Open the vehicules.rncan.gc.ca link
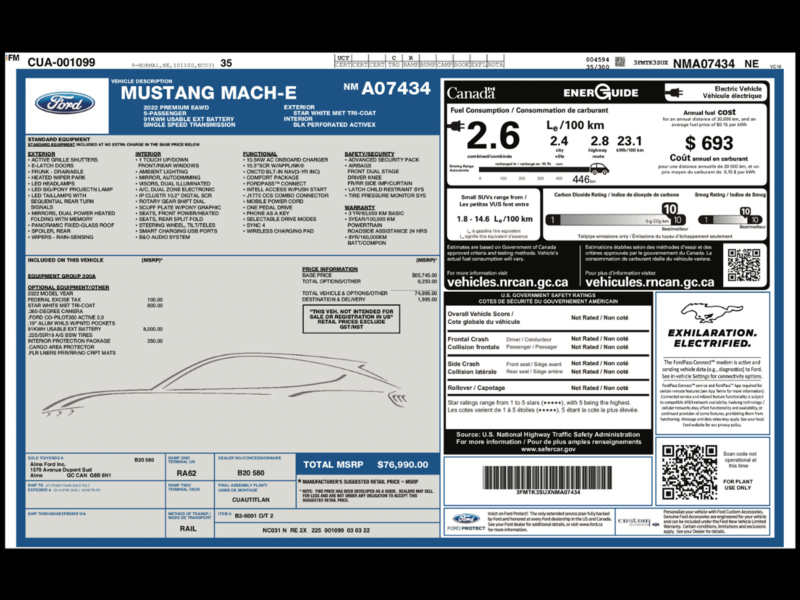The image size is (800, 600). [x=649, y=282]
